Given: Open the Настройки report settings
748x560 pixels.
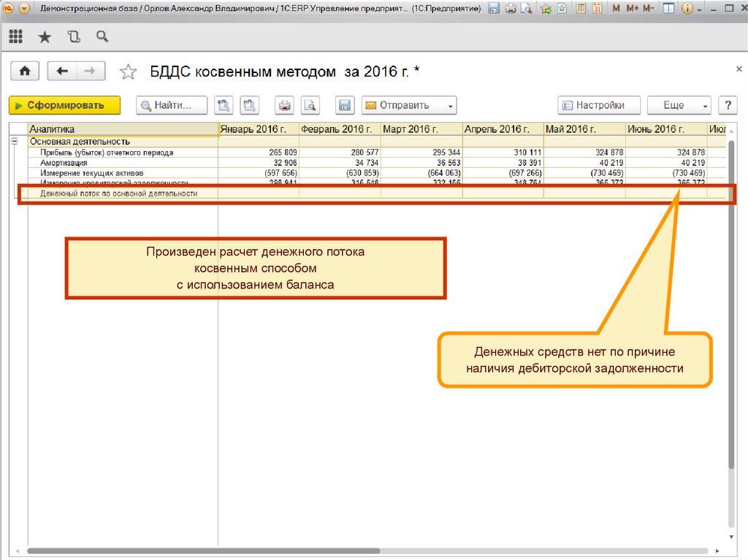Looking at the screenshot, I should tap(599, 105).
